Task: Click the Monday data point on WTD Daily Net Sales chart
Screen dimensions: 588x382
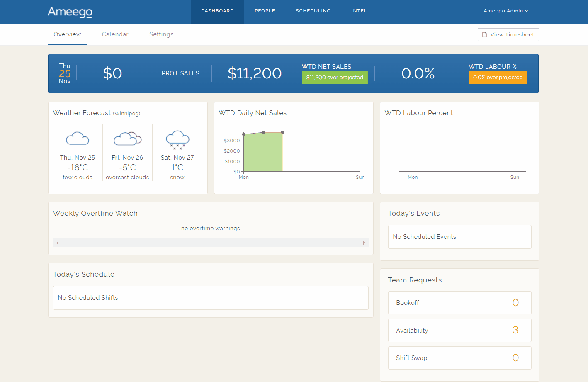Action: [x=243, y=134]
